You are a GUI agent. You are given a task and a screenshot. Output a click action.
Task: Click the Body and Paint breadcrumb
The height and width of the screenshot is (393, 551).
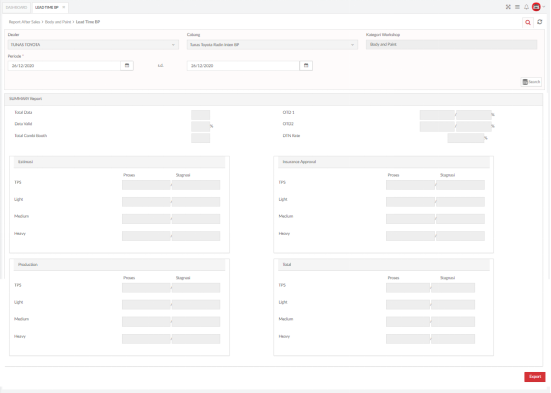(58, 22)
